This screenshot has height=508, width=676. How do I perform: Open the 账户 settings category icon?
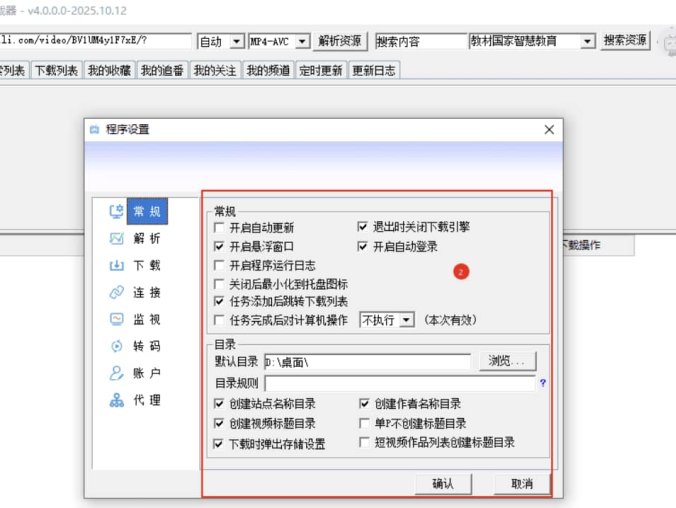pos(116,373)
